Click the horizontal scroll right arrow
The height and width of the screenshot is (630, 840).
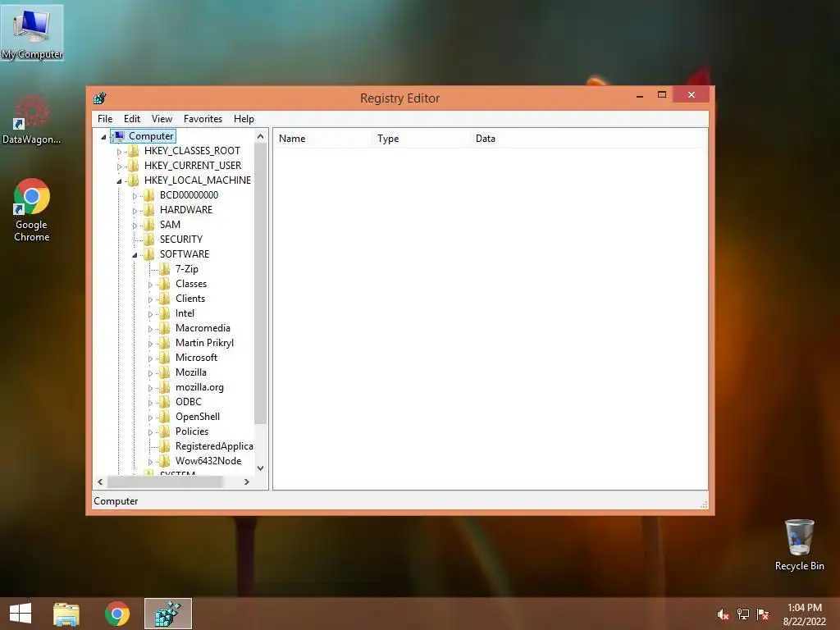pos(246,482)
